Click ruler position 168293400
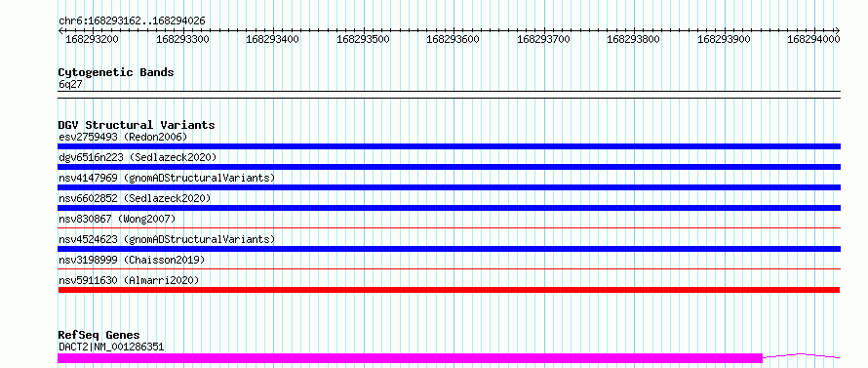This screenshot has width=868, height=368. [x=273, y=39]
